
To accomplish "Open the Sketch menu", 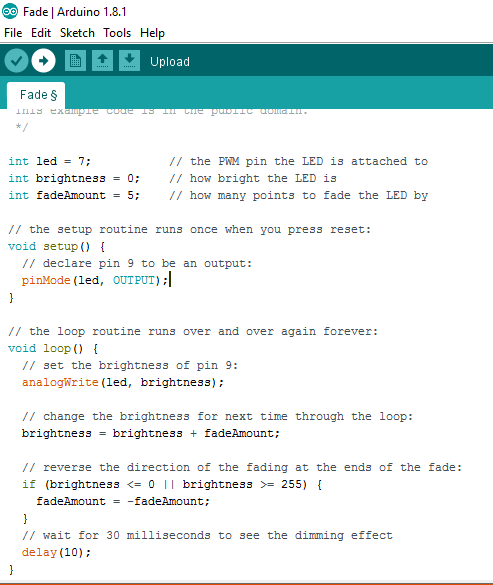I will 77,33.
